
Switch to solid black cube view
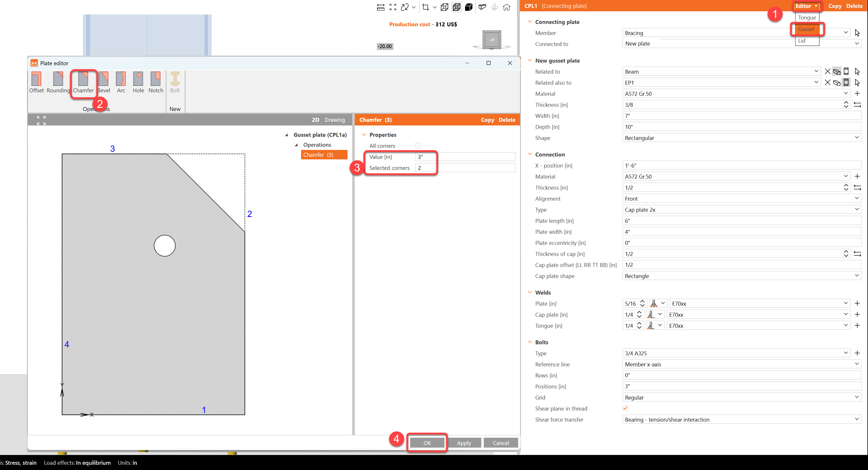[469, 7]
